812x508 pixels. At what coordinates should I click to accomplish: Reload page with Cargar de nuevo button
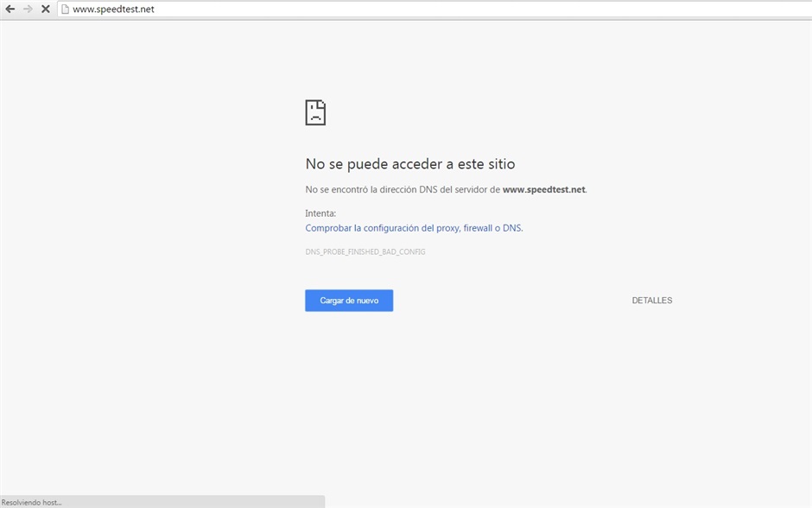pos(349,301)
